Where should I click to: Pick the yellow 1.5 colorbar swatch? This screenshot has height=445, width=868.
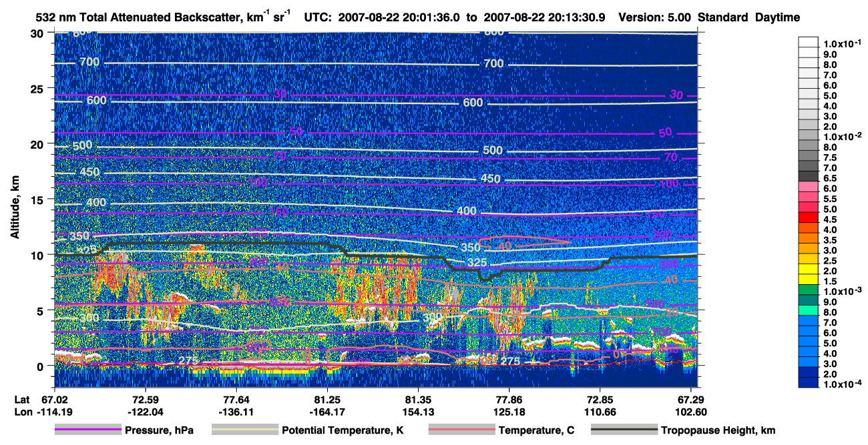(x=808, y=280)
